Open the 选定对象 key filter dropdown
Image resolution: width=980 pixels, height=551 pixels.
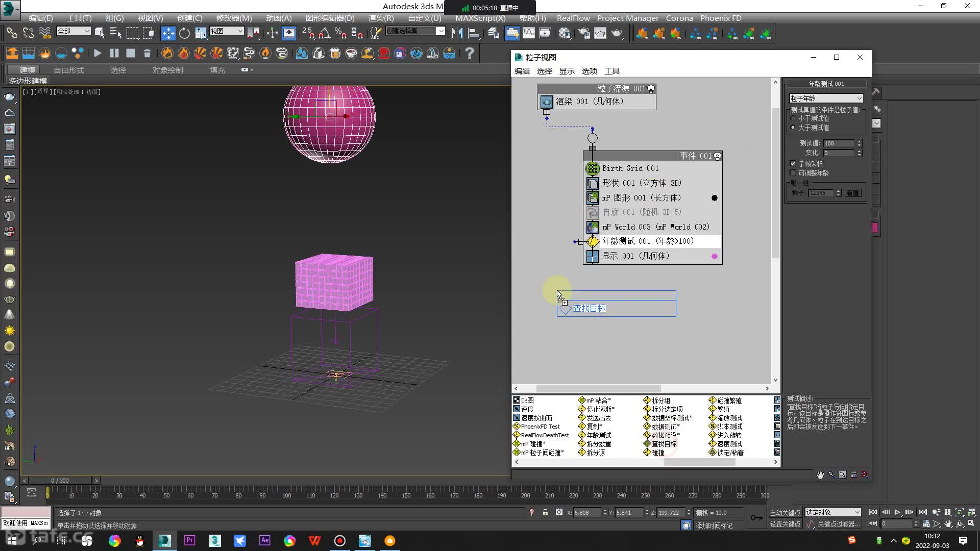(833, 513)
